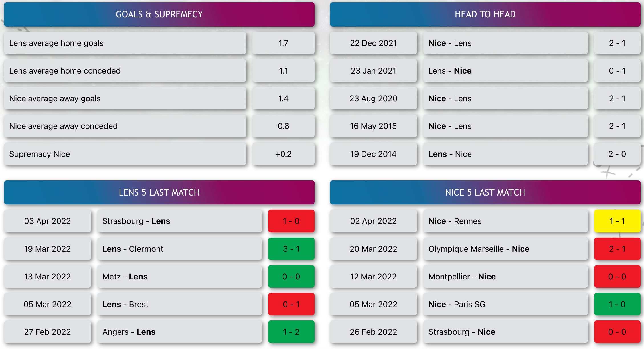The width and height of the screenshot is (644, 349).
Task: Click the green 3 - 1 Clermont score
Action: 291,249
